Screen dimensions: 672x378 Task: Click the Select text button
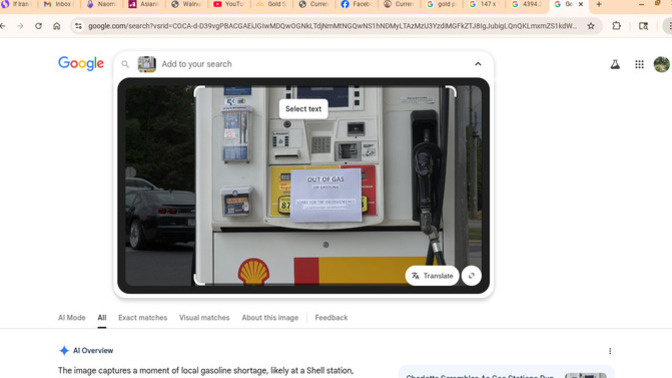(303, 109)
